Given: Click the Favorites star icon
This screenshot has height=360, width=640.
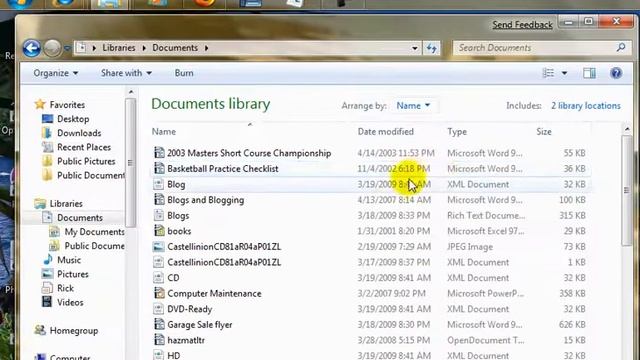Looking at the screenshot, I should [x=40, y=104].
